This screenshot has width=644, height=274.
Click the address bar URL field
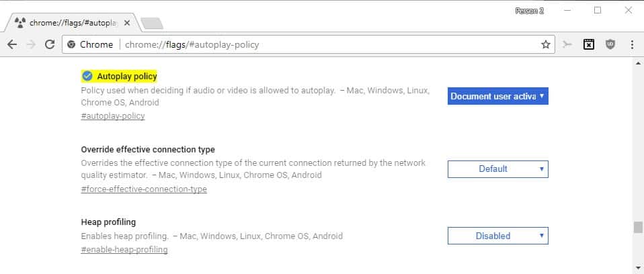click(308, 45)
